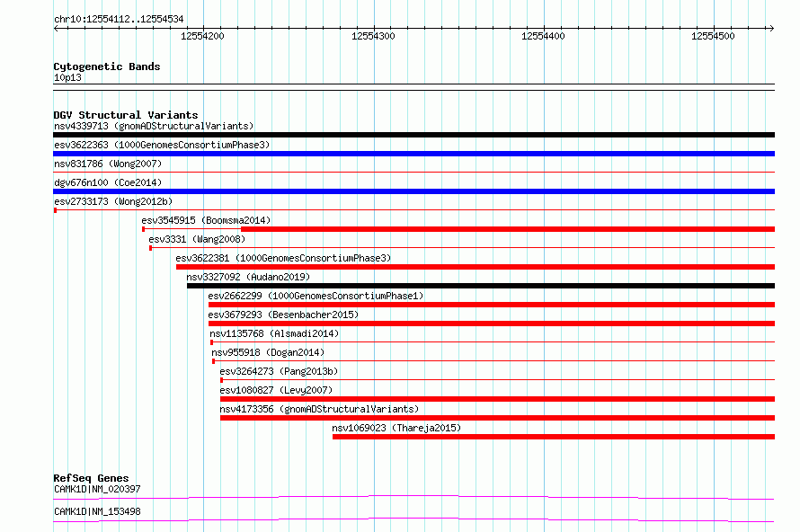Screen dimensions: 800x532
Task: Select the nsv4173356 gnomADStructuralVariants label
Action: click(x=319, y=409)
